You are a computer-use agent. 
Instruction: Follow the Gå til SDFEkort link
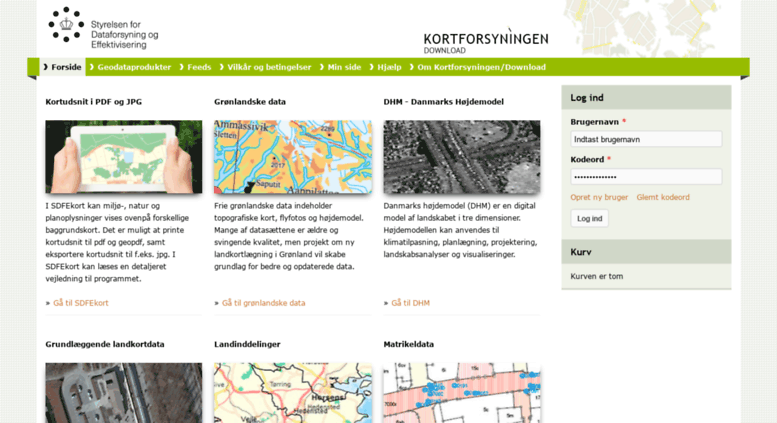pyautogui.click(x=81, y=303)
